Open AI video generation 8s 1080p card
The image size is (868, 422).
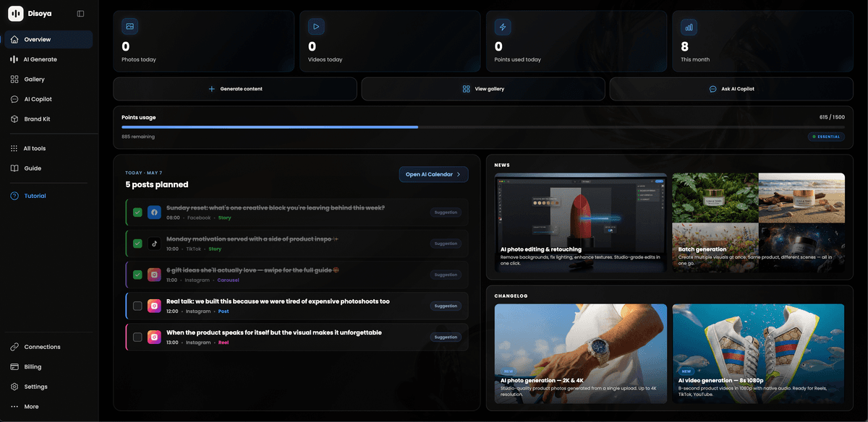[x=759, y=353]
